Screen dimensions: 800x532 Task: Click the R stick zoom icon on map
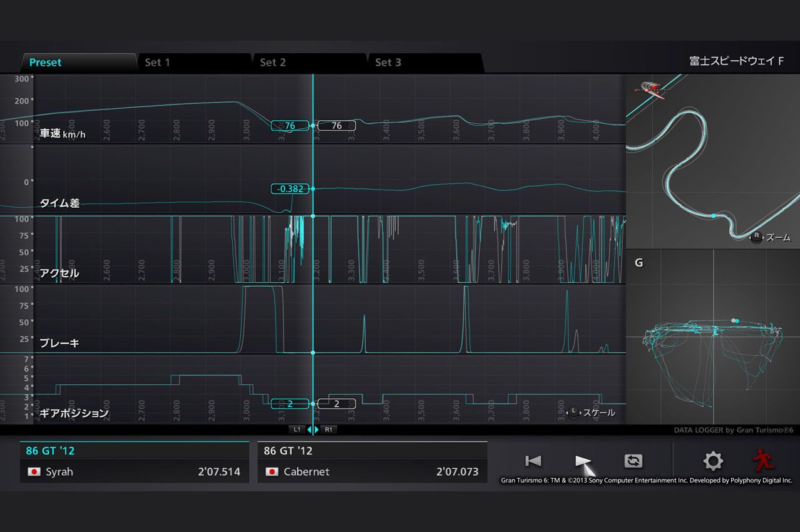pyautogui.click(x=756, y=238)
